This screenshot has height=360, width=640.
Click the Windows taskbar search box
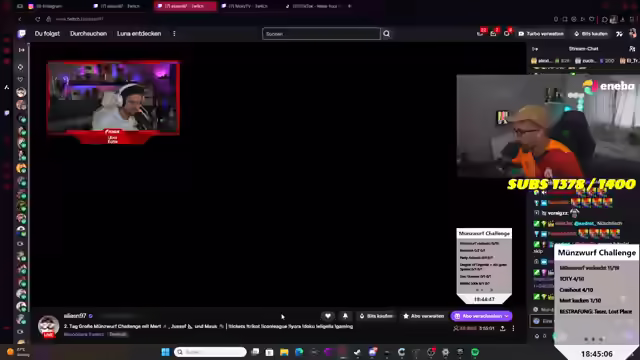coord(210,352)
